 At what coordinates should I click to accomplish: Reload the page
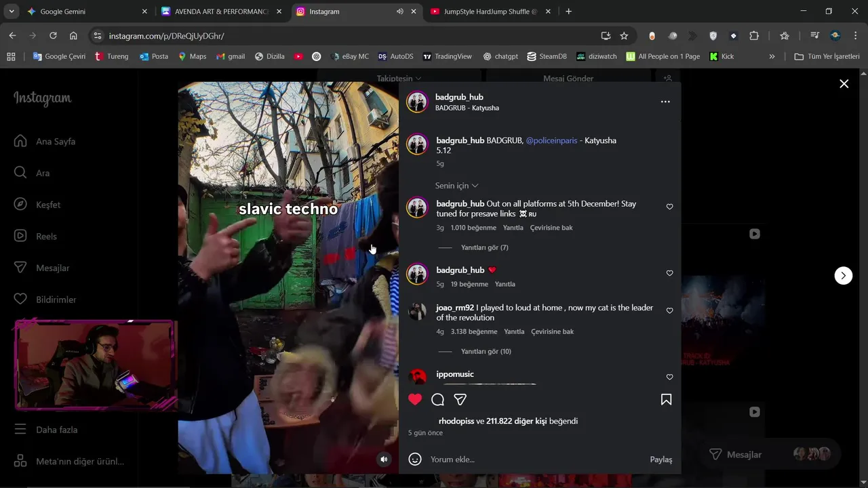[x=53, y=36]
